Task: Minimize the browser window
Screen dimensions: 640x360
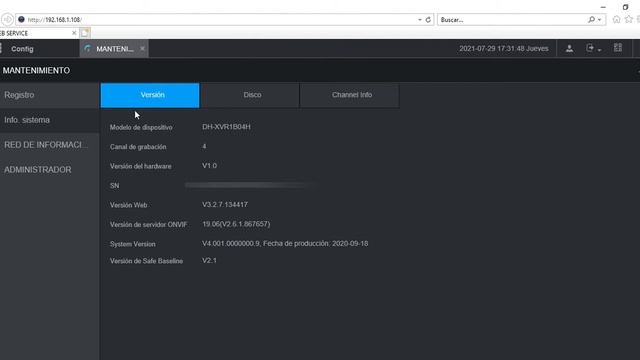Action: [x=603, y=7]
